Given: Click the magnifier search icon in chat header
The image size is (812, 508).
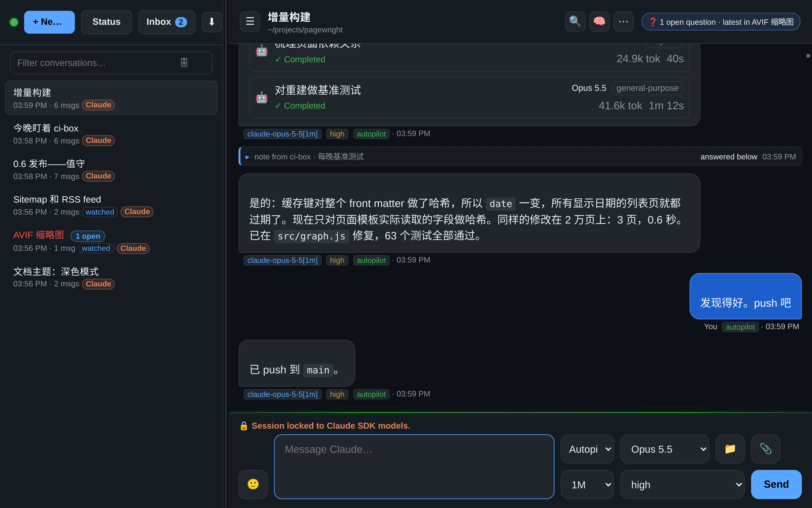Looking at the screenshot, I should coord(575,22).
